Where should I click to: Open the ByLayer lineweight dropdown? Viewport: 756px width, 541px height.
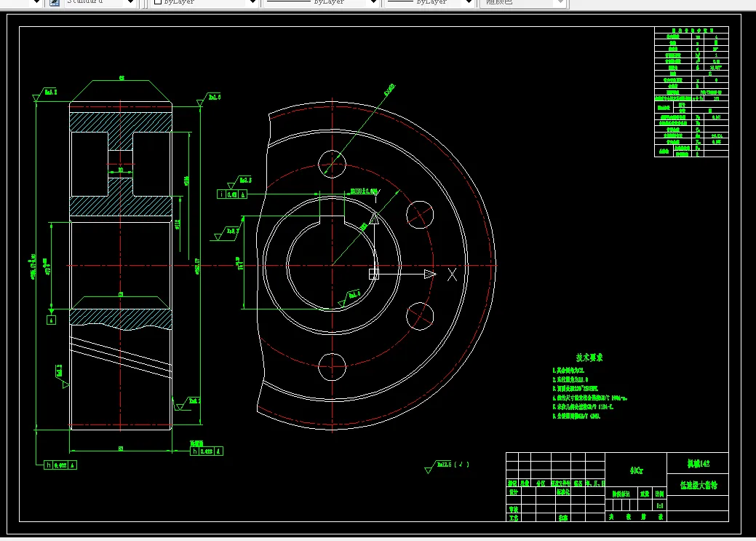point(469,2)
